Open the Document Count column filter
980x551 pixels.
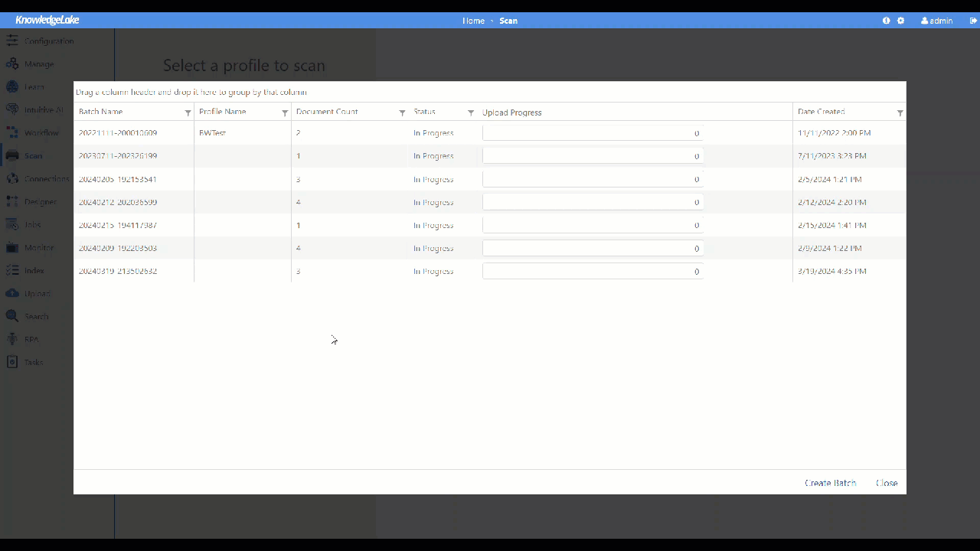coord(402,112)
